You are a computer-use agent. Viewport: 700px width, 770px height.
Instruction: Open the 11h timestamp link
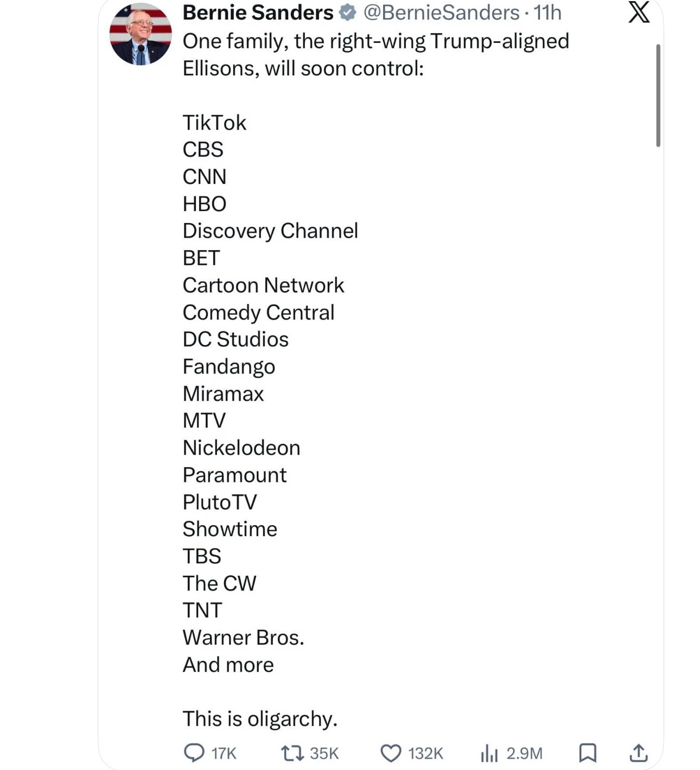pyautogui.click(x=548, y=12)
